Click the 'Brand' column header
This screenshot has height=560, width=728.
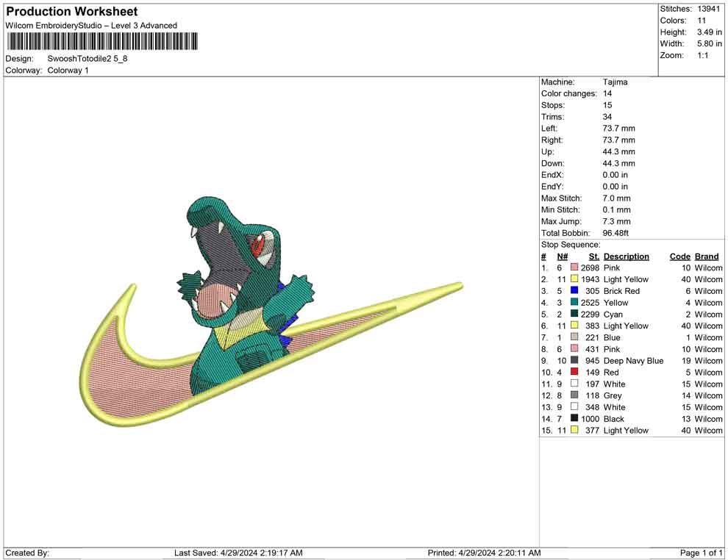click(707, 256)
